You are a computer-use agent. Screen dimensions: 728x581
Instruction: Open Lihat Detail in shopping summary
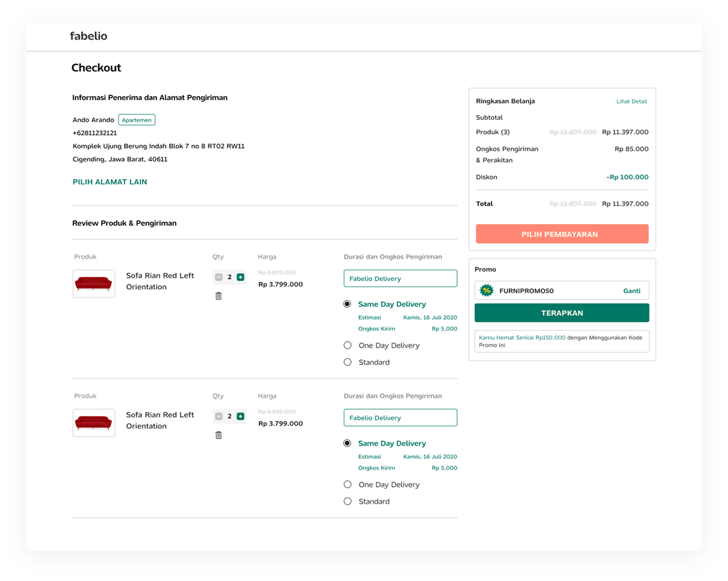(x=631, y=101)
